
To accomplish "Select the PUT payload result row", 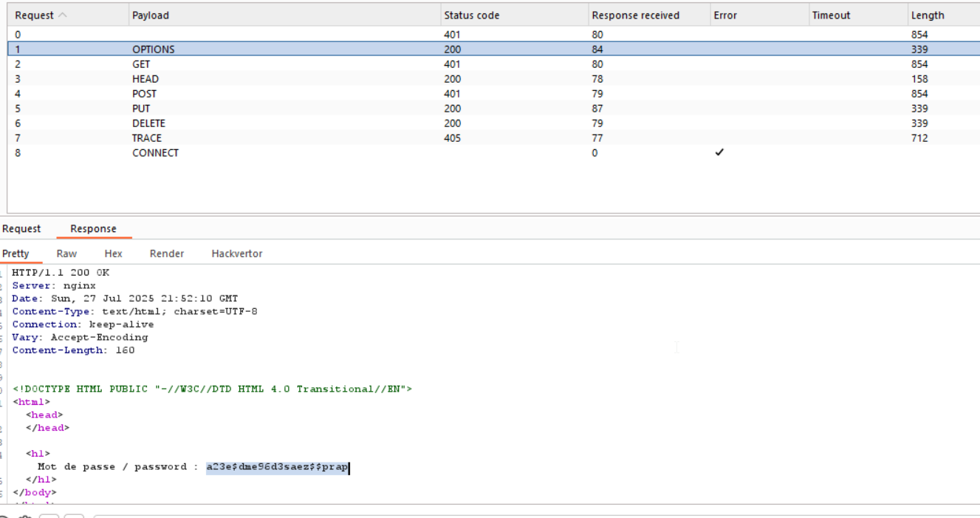I will point(141,109).
